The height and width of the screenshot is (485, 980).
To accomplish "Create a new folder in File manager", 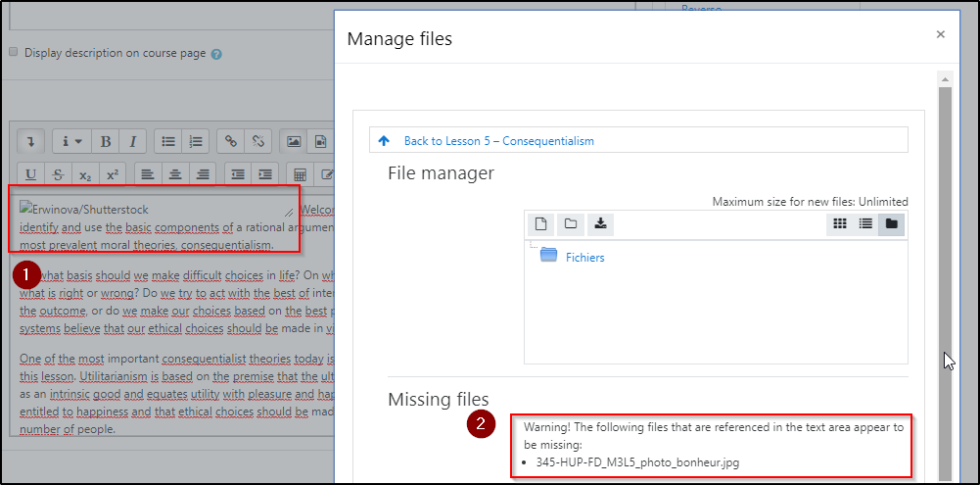I will [570, 224].
